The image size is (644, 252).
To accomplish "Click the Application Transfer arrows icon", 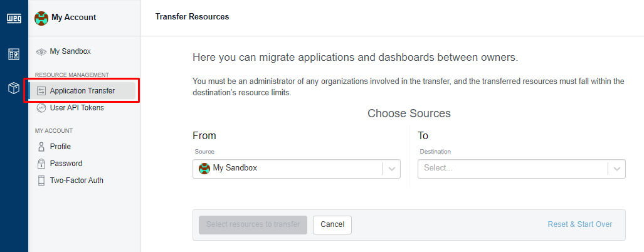I will click(x=41, y=91).
